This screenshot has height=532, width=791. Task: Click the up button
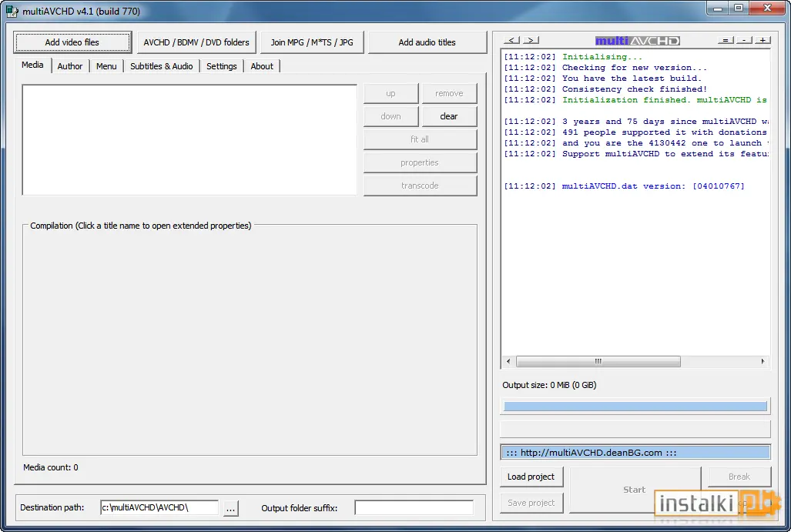[391, 93]
